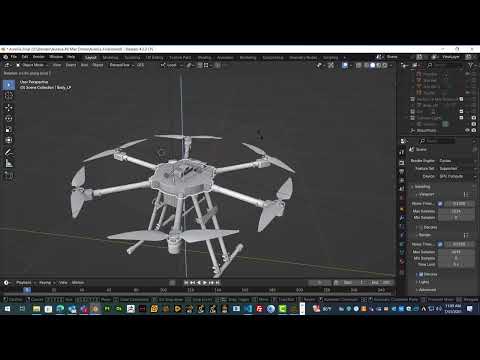Open the Object Mode dropdown
The width and height of the screenshot is (480, 360).
[32, 65]
